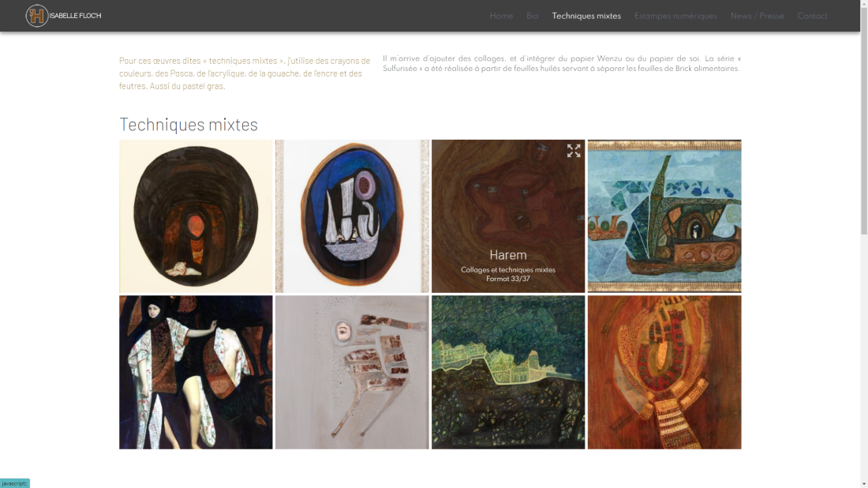Open the dark oval cave artwork thumbnail
This screenshot has height=488, width=868.
click(x=196, y=216)
